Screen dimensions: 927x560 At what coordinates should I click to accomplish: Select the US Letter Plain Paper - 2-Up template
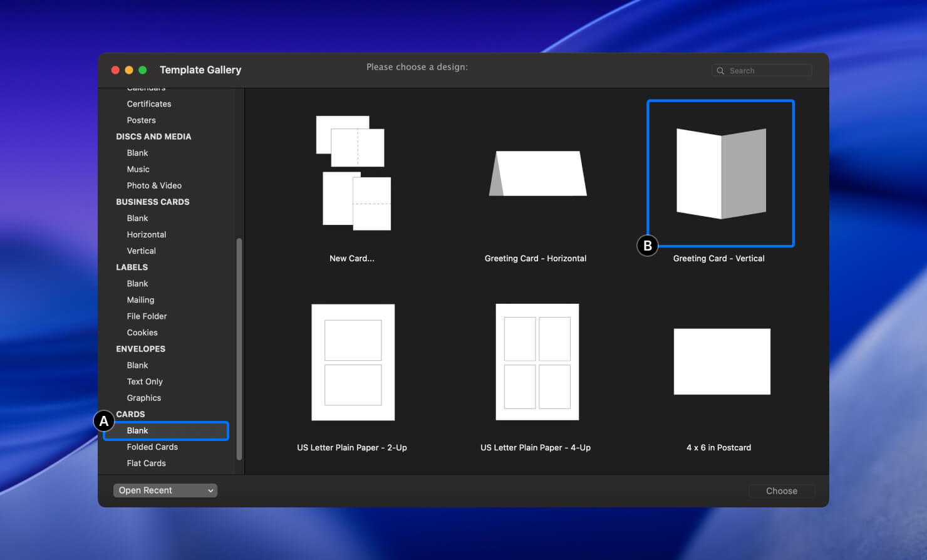[x=352, y=362]
